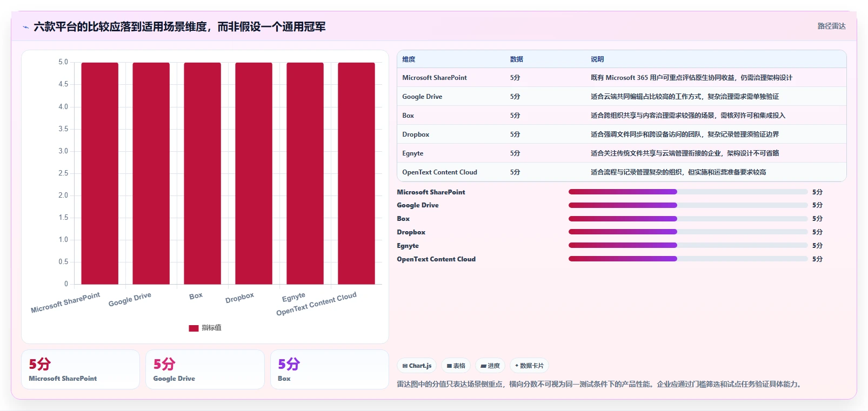
Task: Click the 说明 column header
Action: point(597,59)
